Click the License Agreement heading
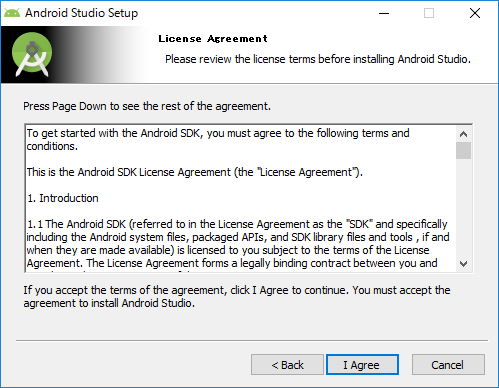The height and width of the screenshot is (388, 499). (x=213, y=39)
